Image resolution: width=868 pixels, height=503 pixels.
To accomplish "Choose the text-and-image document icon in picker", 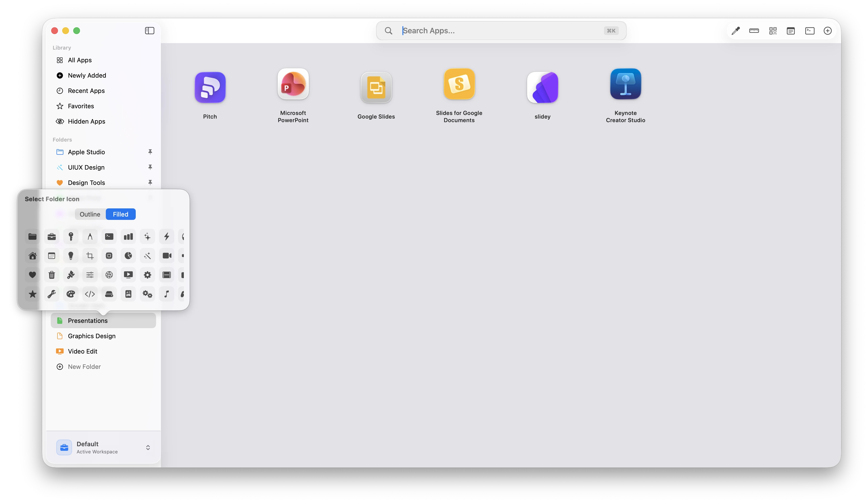I will pyautogui.click(x=128, y=294).
